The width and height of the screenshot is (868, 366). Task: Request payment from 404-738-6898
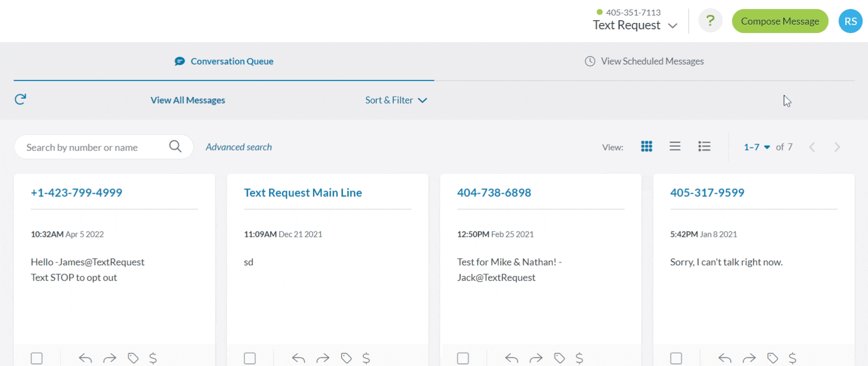579,358
